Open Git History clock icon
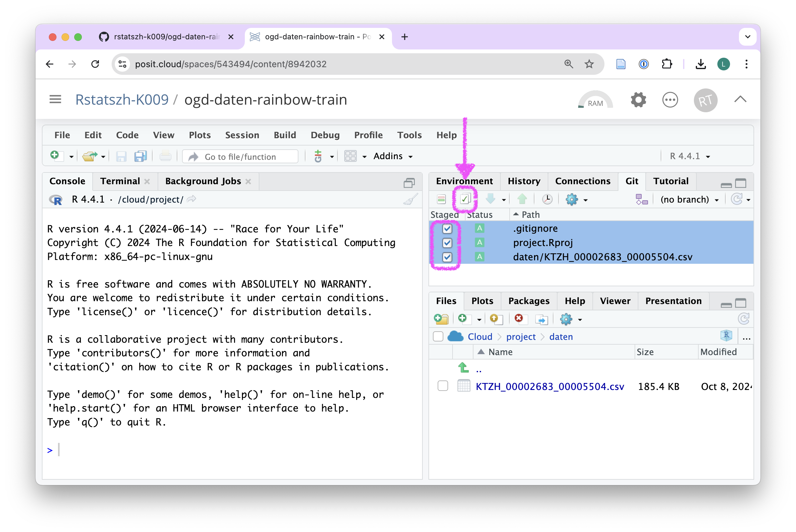Viewport: 796px width, 532px height. 547,199
